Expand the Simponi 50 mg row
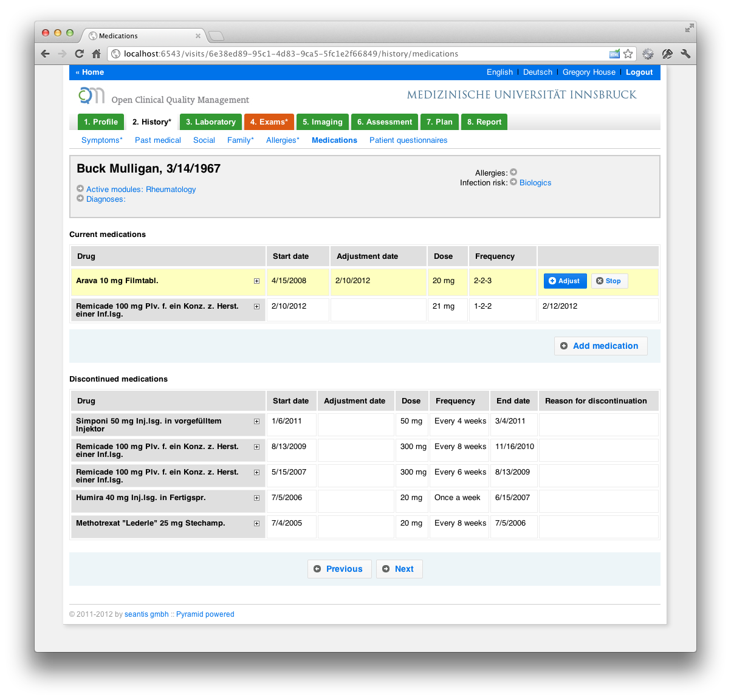 click(x=256, y=421)
